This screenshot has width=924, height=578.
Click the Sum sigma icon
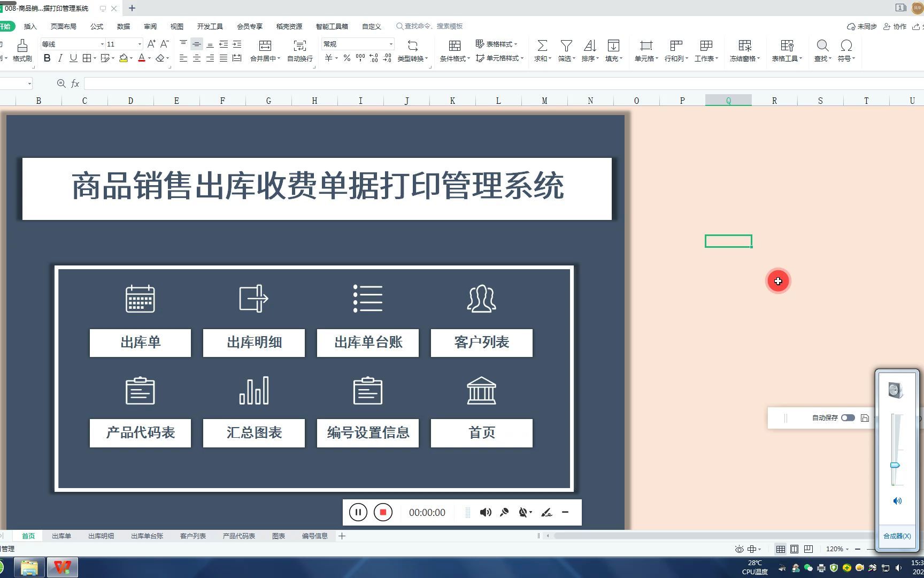(542, 45)
